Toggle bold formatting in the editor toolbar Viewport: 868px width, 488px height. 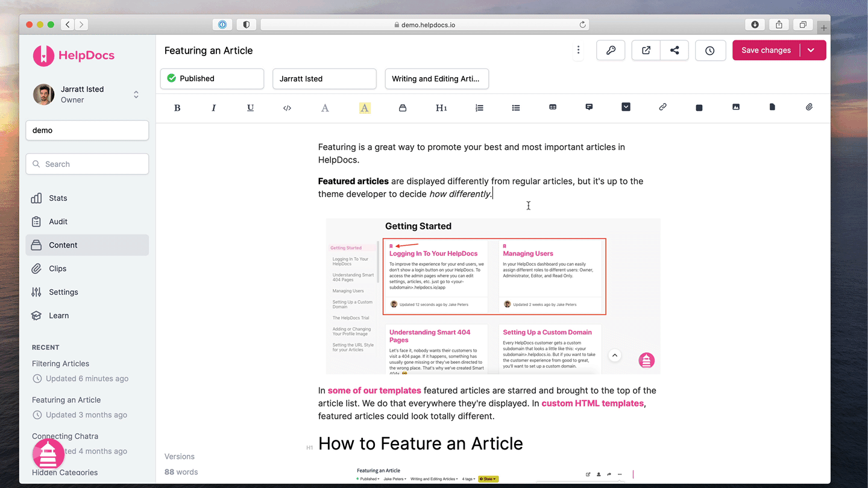pos(177,108)
